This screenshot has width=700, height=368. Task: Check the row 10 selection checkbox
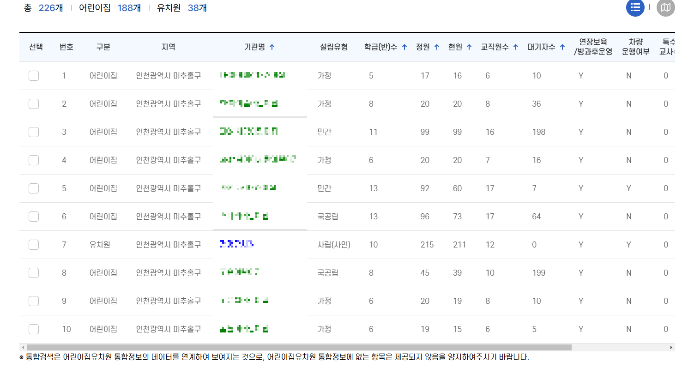[33, 329]
